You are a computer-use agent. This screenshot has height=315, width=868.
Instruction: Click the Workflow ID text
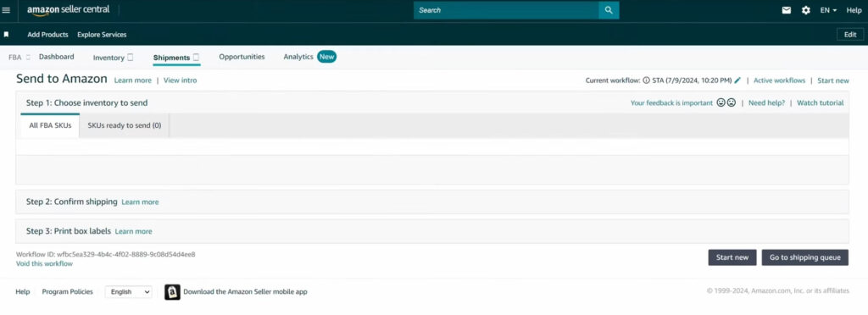pos(106,254)
